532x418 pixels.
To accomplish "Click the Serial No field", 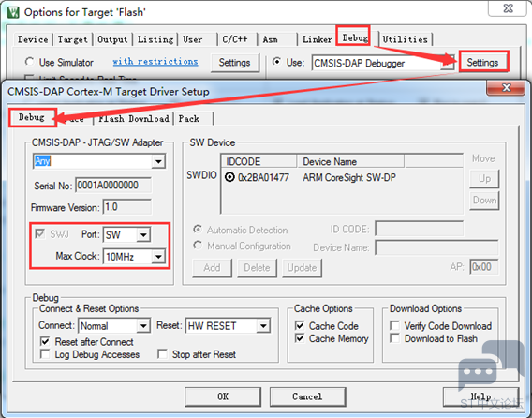I will [113, 186].
